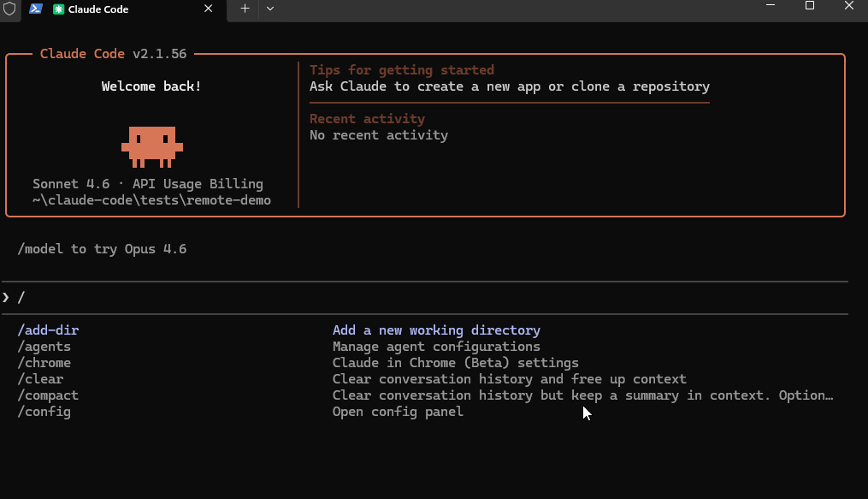
Task: Maximize the terminal window
Action: pos(809,5)
